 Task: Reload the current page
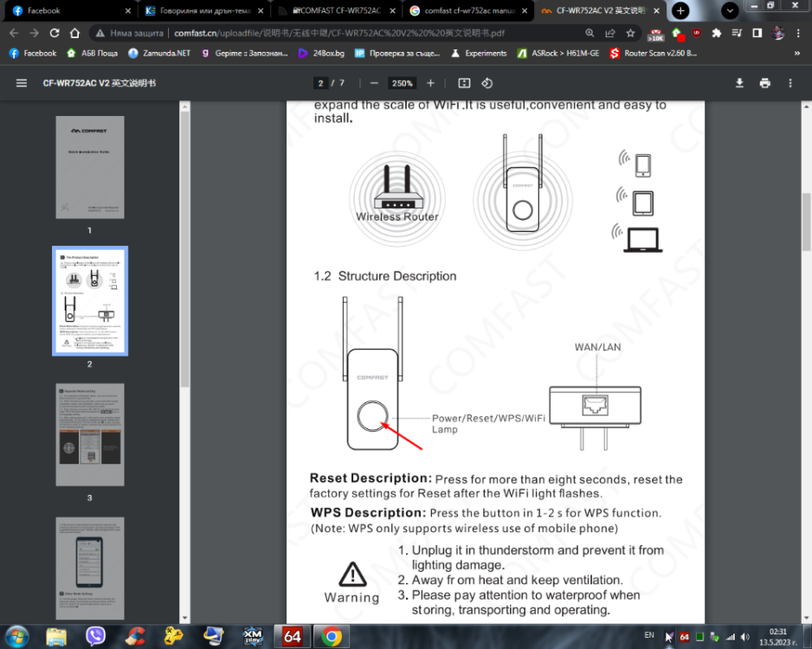tap(55, 33)
